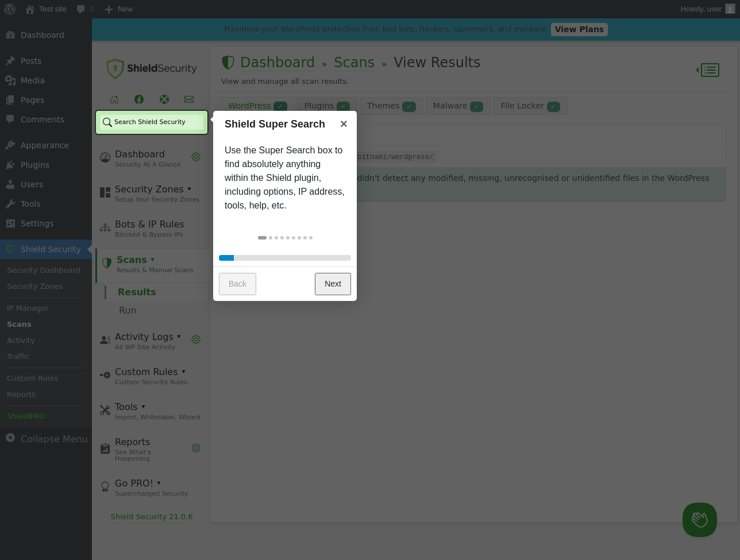The height and width of the screenshot is (560, 740).
Task: Open Dashboard at top of WordPress admin menu
Action: pyautogui.click(x=46, y=35)
